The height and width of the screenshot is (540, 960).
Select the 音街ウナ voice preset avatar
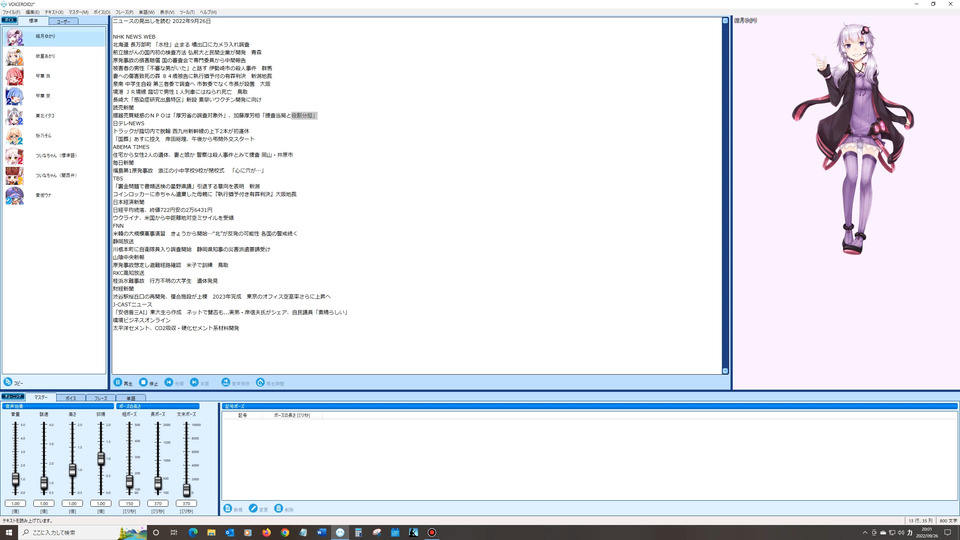click(x=14, y=195)
